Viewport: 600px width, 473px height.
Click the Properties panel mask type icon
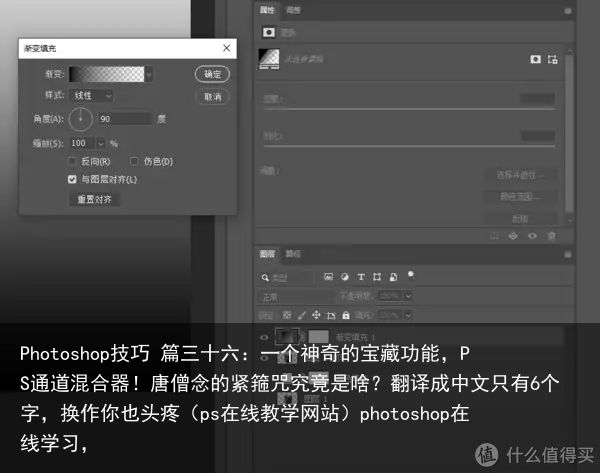(x=269, y=33)
